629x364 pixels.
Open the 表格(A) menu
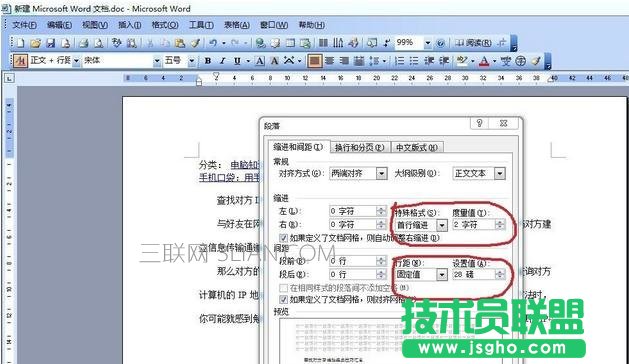click(x=237, y=25)
